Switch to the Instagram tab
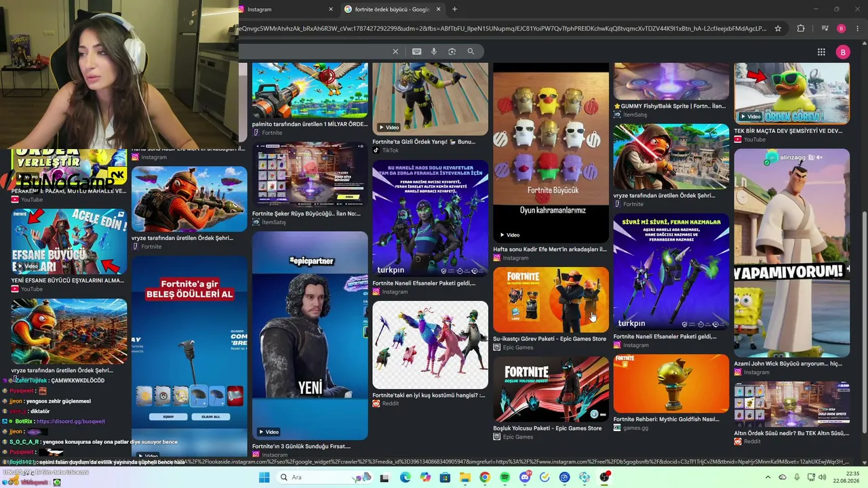 (x=288, y=9)
